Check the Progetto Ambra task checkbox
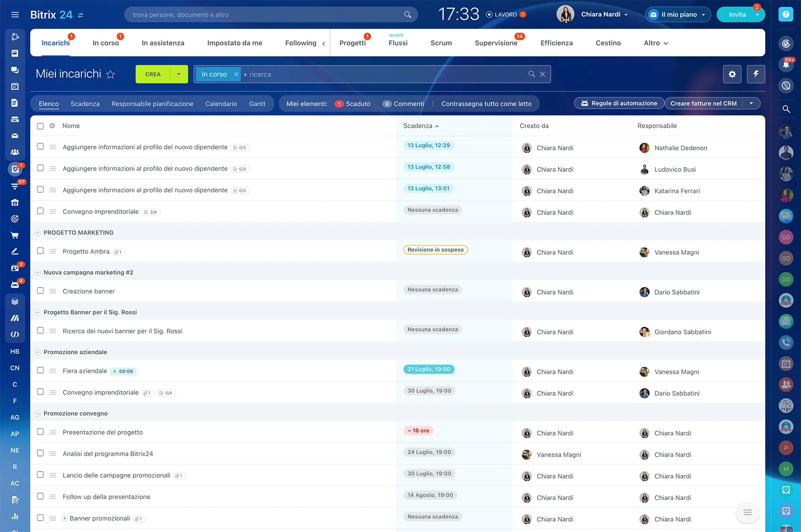 point(40,251)
